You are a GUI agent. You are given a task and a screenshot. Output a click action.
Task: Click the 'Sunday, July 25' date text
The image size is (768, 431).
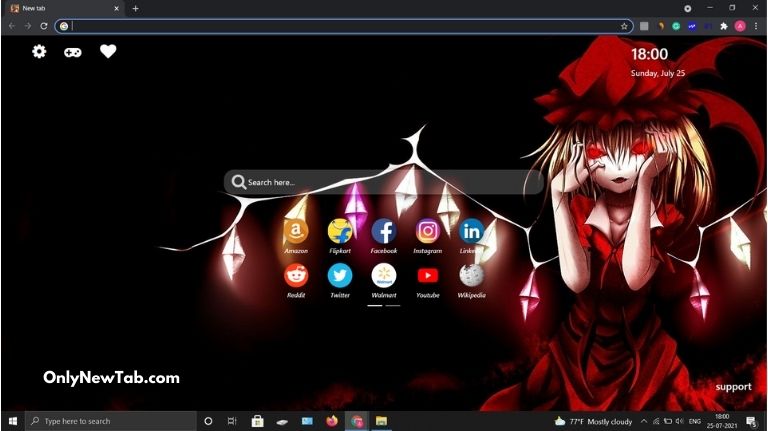(x=658, y=73)
